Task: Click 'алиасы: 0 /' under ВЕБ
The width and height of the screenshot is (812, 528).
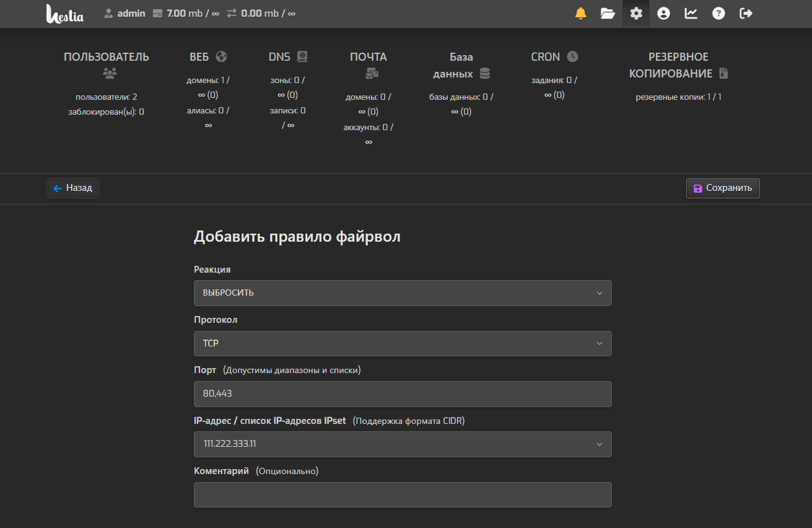Action: 208,110
